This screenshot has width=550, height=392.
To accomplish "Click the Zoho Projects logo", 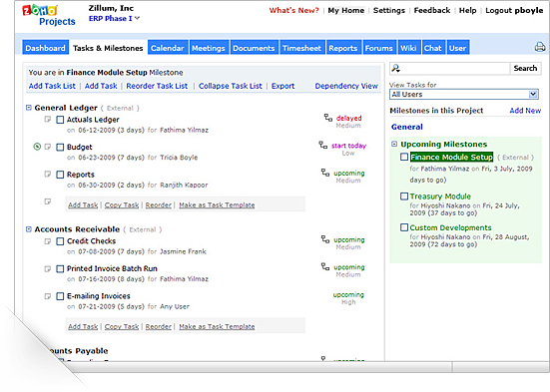I will (x=48, y=15).
